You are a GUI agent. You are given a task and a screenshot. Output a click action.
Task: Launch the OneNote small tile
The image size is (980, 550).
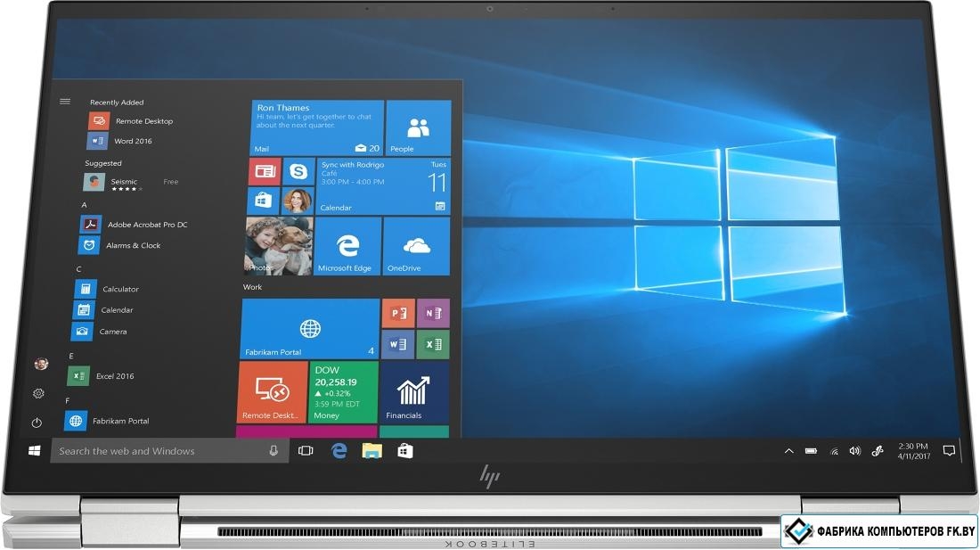click(434, 313)
